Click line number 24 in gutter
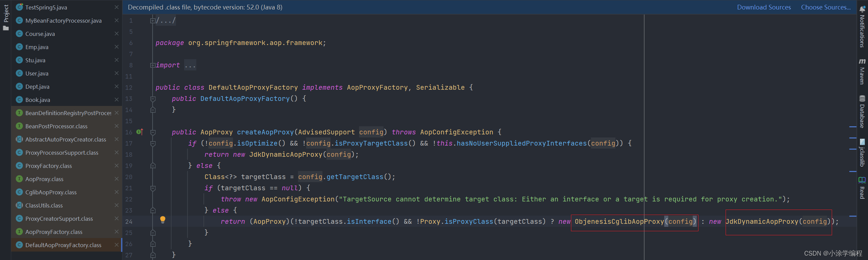 [129, 222]
